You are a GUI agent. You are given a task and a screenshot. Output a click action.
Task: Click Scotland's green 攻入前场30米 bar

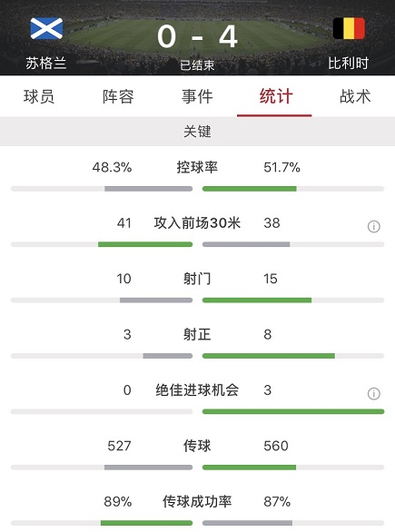(x=145, y=244)
